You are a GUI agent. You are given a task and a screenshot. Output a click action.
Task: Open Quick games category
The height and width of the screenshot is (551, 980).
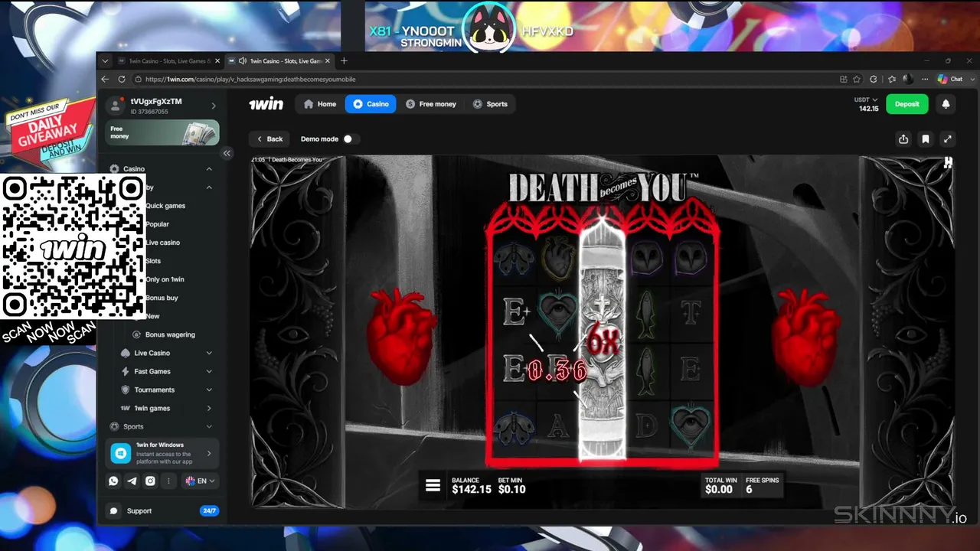165,206
